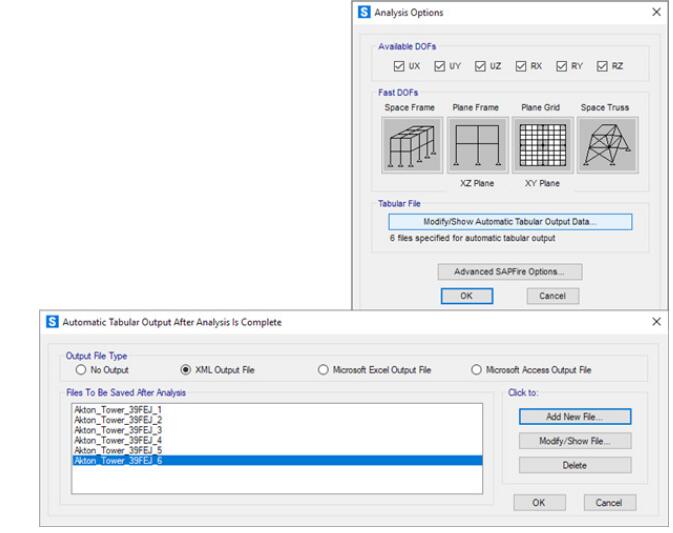Click Modify/Show File button
This screenshot has width=673, height=533.
pos(575,441)
